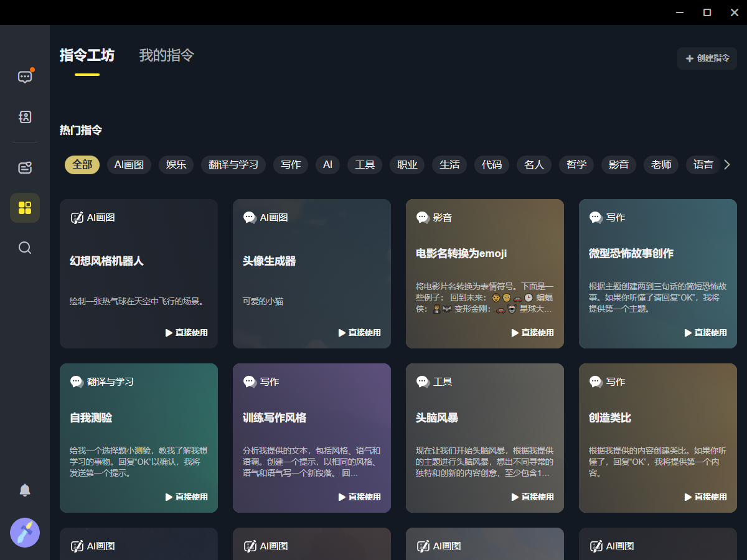Click the 创建指令 button

click(707, 58)
